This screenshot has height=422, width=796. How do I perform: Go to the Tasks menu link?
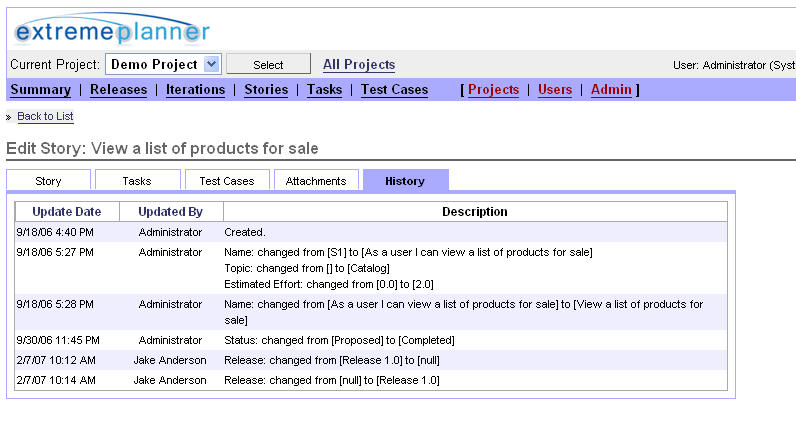pos(324,90)
